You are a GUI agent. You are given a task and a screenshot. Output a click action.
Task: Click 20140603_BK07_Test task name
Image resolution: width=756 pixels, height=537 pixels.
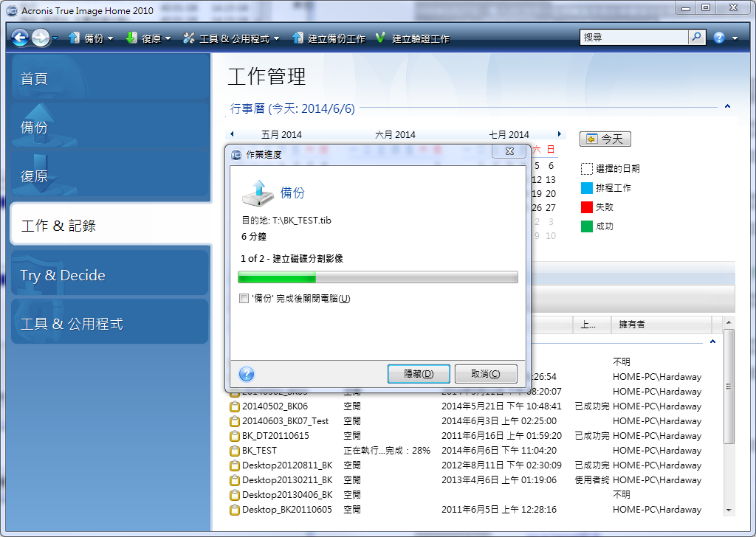(286, 421)
